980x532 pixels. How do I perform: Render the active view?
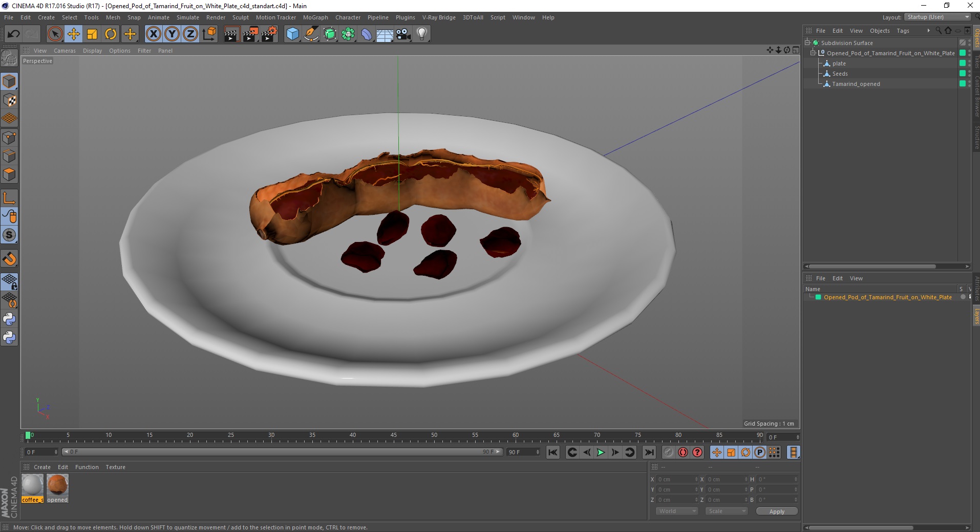pyautogui.click(x=231, y=34)
